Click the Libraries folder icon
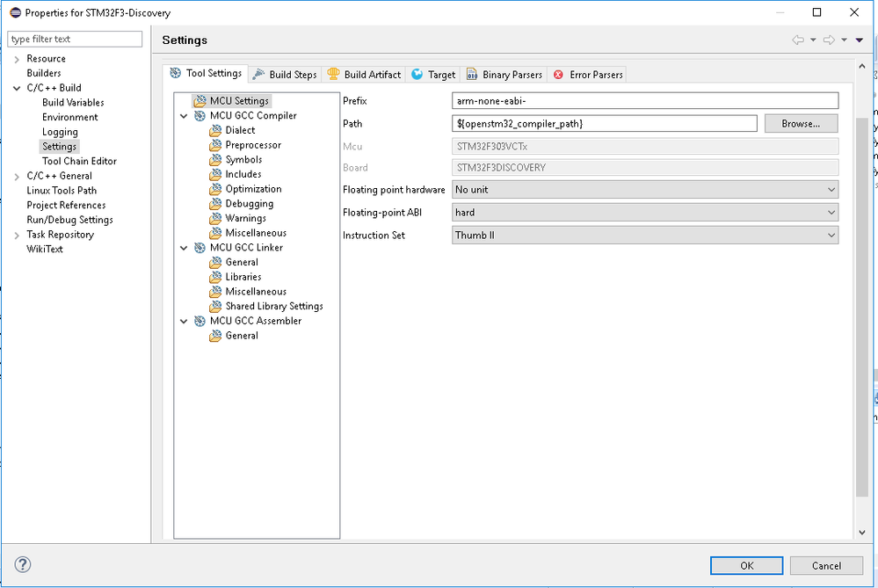 [x=215, y=277]
